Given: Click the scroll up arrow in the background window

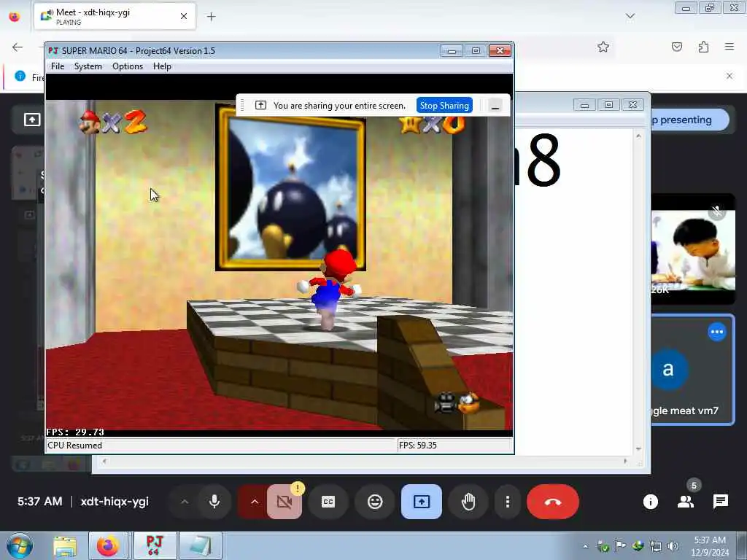Looking at the screenshot, I should pyautogui.click(x=638, y=136).
